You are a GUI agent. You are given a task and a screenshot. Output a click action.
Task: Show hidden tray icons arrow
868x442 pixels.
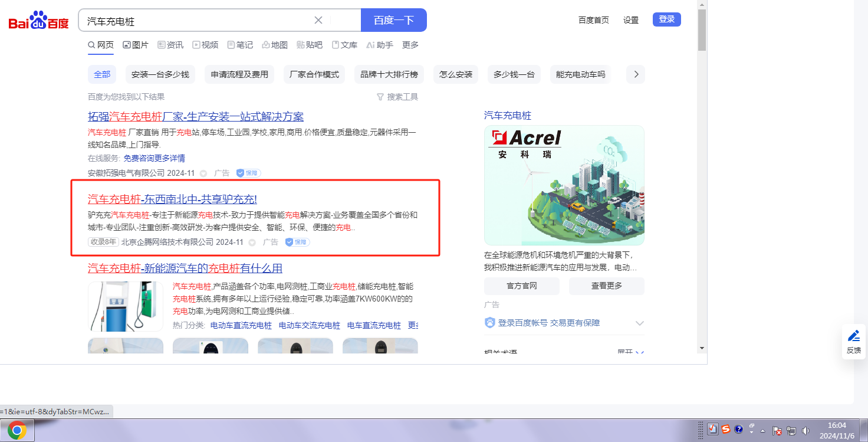(x=764, y=431)
